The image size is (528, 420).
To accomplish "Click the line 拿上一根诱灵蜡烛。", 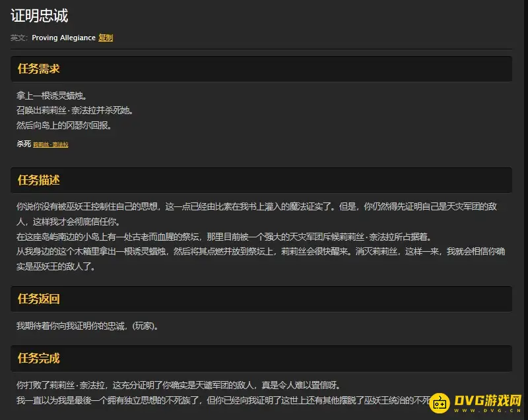I will pos(51,96).
